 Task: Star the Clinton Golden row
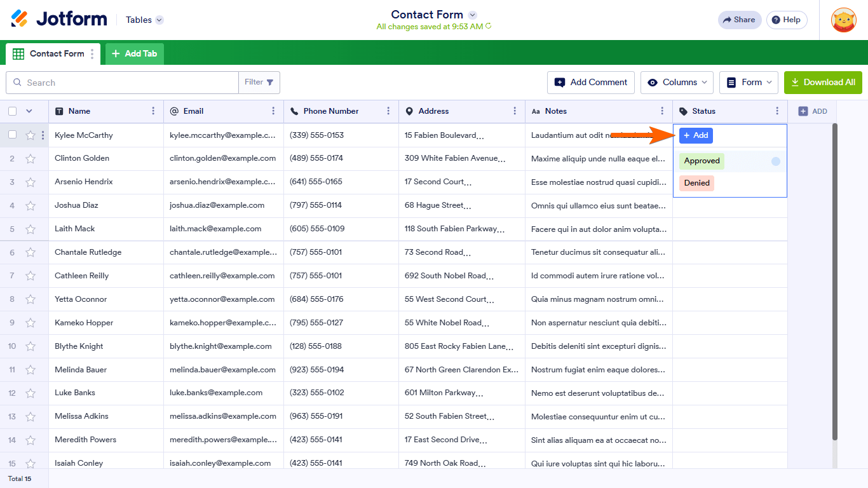(31, 159)
